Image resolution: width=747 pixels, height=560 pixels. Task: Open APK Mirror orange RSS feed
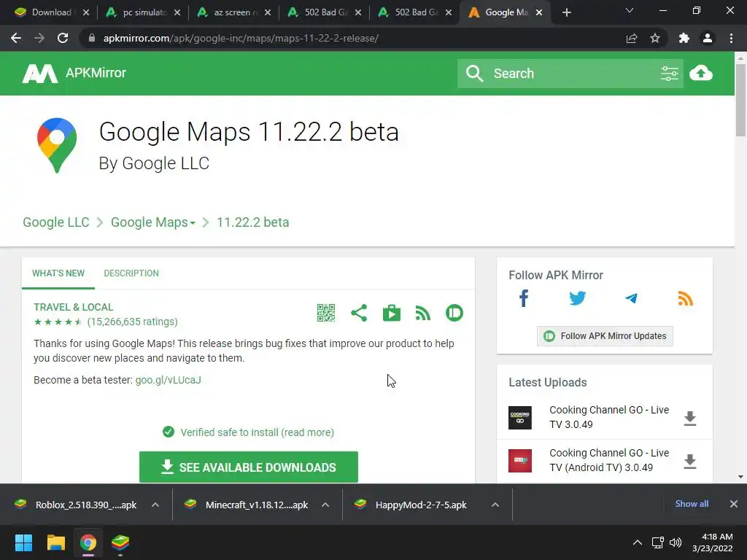[x=686, y=298]
